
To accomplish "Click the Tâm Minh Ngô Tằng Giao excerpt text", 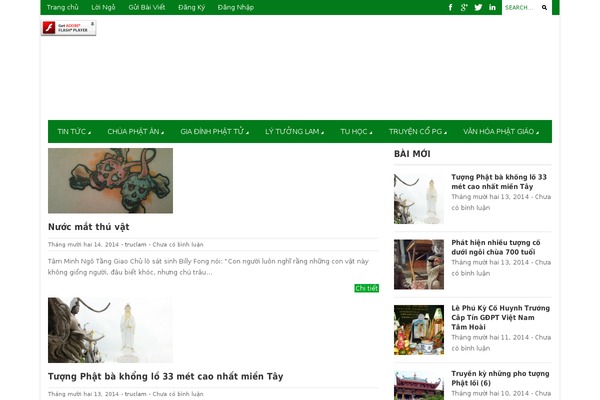I will coord(208,267).
